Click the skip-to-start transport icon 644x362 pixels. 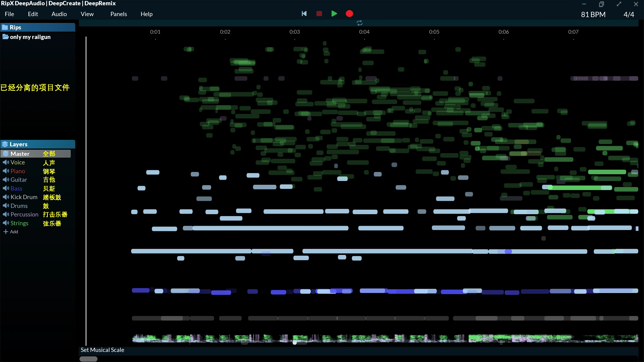pos(304,14)
